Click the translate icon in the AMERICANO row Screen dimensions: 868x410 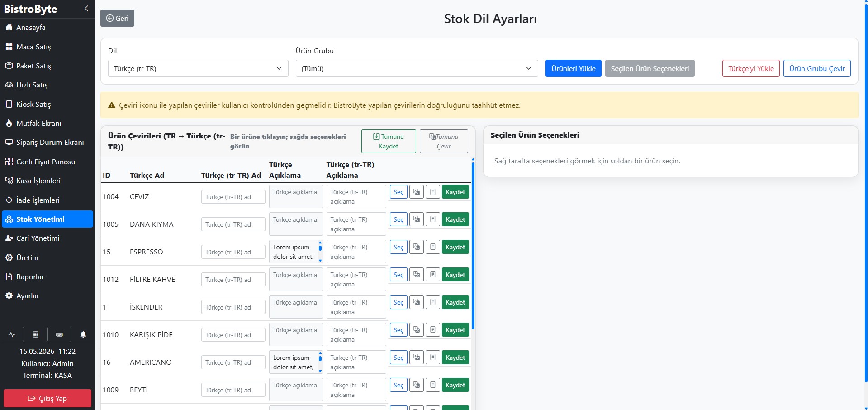[x=417, y=358]
